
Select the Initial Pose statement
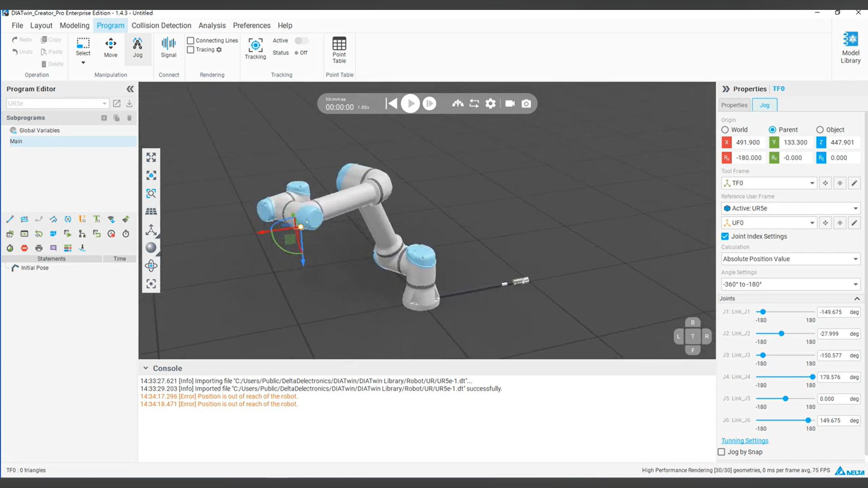pos(34,268)
